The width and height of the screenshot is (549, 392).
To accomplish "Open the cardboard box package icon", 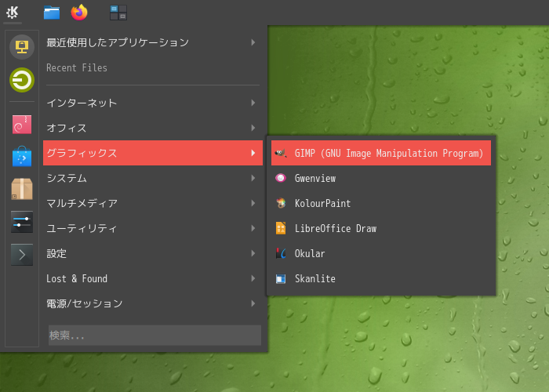I will [22, 189].
